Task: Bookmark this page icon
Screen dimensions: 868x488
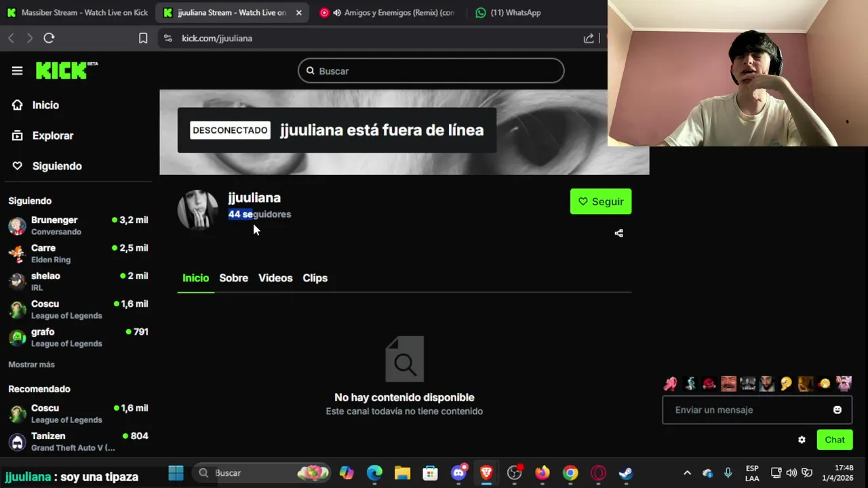Action: click(143, 38)
